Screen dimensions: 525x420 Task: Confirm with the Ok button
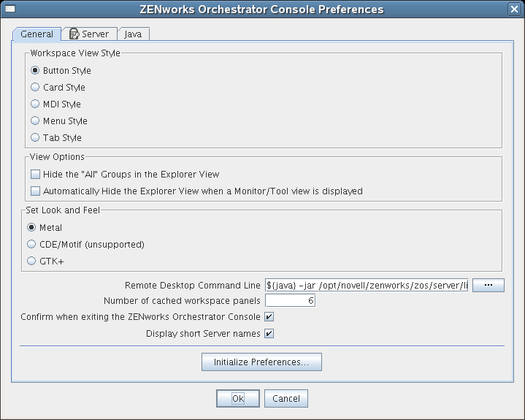(x=238, y=398)
